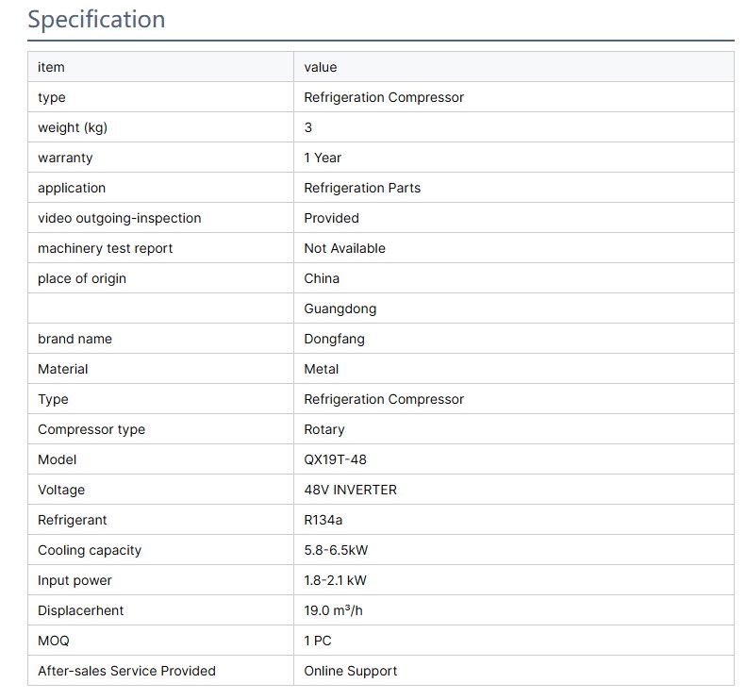This screenshot has height=700, width=746.
Task: Click the '48V INVERTER' voltage value
Action: click(350, 490)
